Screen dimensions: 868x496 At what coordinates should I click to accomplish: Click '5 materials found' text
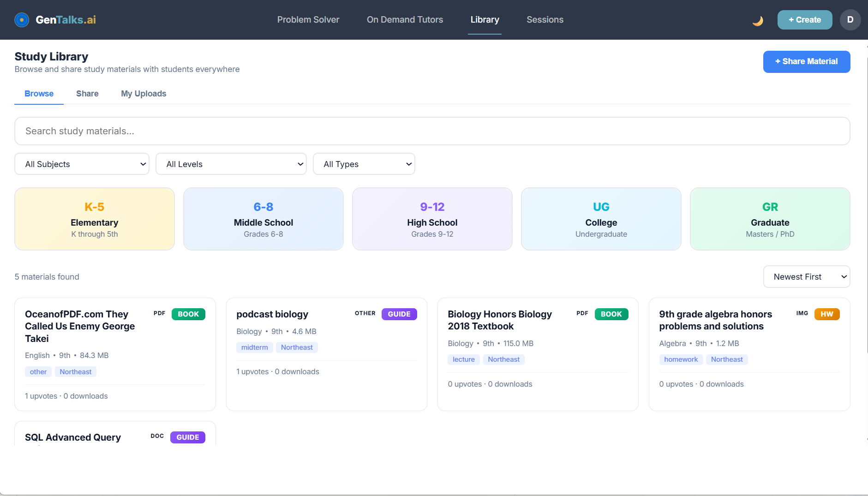[47, 277]
